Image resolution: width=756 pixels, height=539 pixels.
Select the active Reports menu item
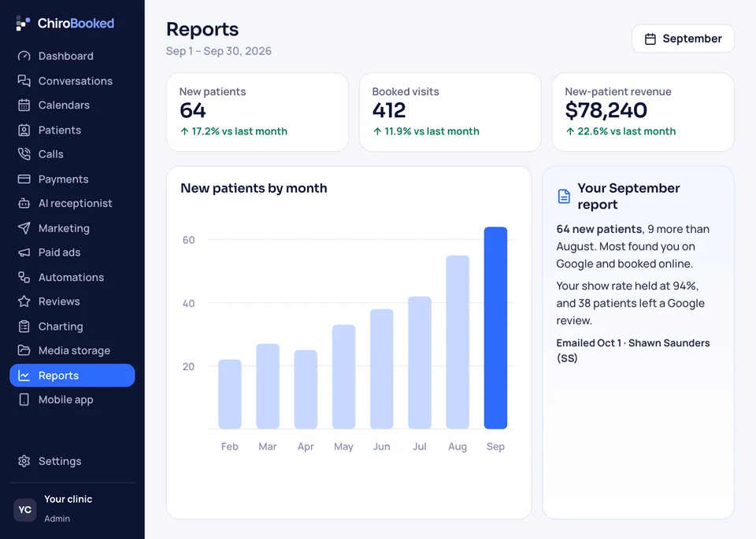coord(72,375)
